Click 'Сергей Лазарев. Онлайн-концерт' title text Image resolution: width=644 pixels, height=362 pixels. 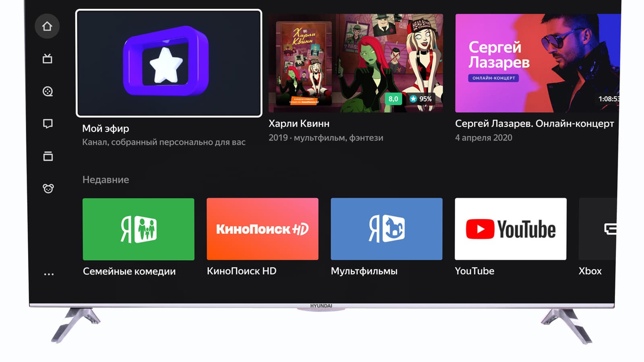point(535,123)
